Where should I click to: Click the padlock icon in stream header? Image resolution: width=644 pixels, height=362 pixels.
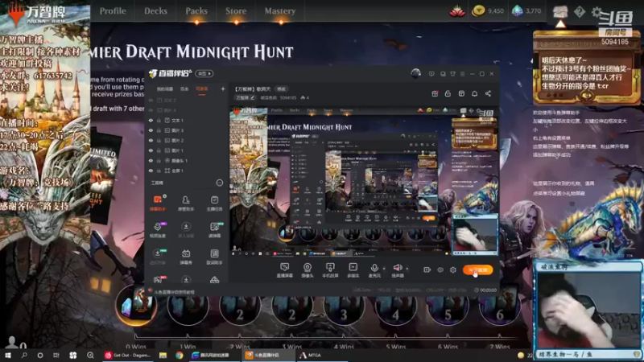coord(448,93)
